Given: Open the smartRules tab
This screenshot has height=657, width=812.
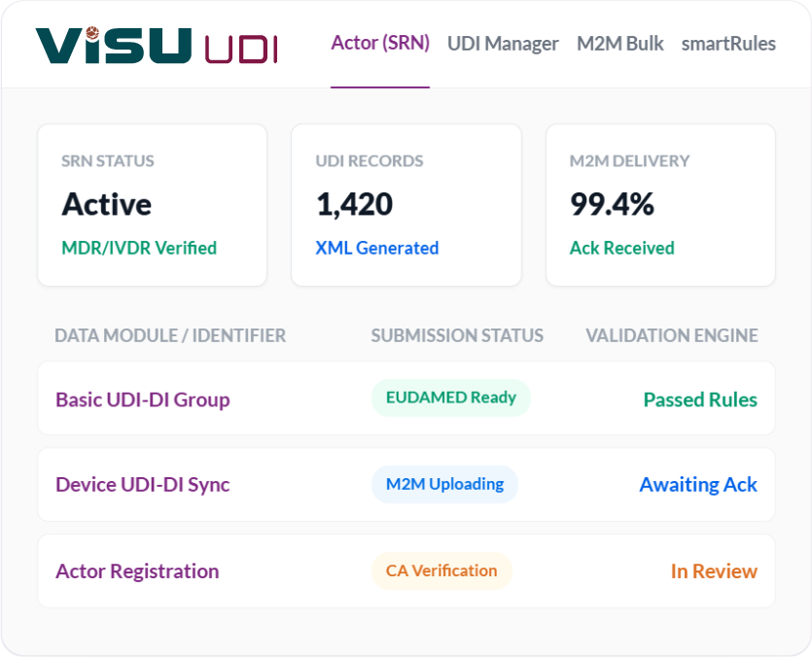Looking at the screenshot, I should tap(728, 44).
